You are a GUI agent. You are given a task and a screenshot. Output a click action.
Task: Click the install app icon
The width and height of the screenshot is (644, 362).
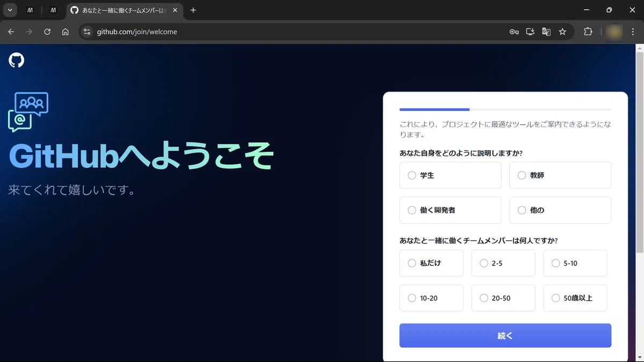530,32
